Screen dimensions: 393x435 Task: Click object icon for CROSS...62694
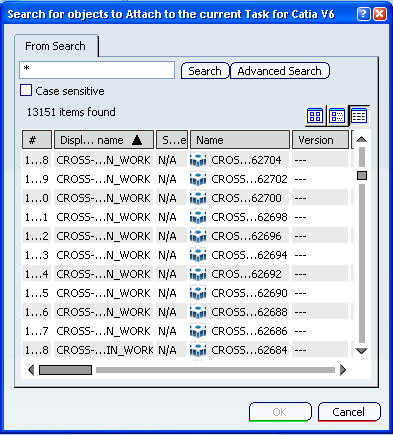point(198,255)
